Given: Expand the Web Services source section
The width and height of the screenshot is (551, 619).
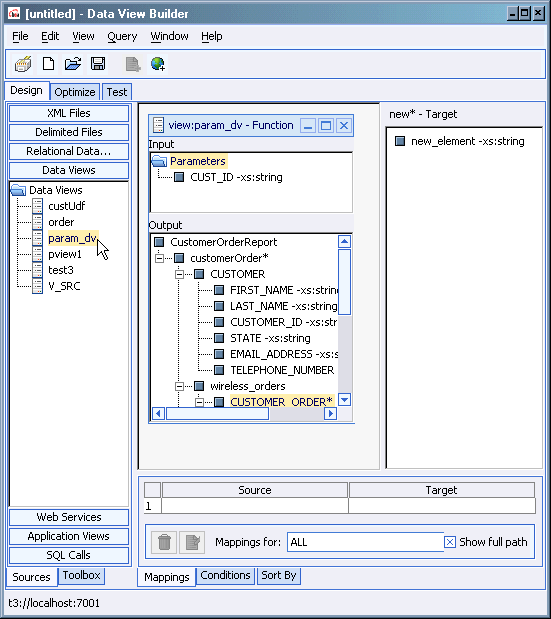Looking at the screenshot, I should click(69, 517).
